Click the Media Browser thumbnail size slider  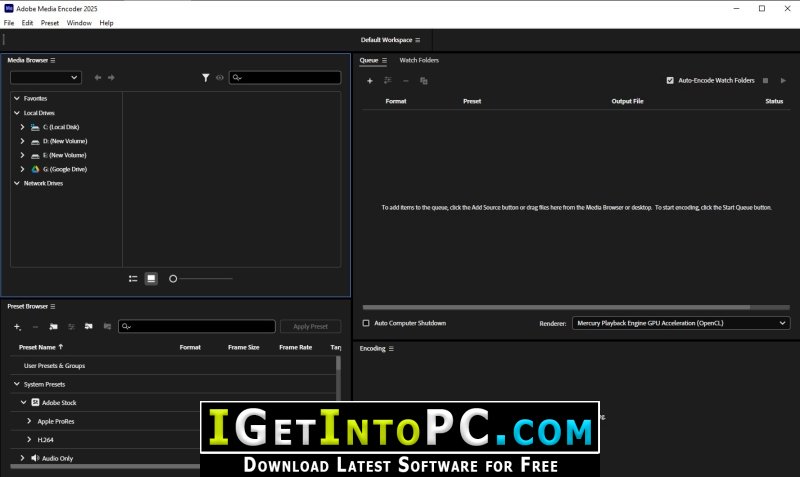pyautogui.click(x=200, y=279)
